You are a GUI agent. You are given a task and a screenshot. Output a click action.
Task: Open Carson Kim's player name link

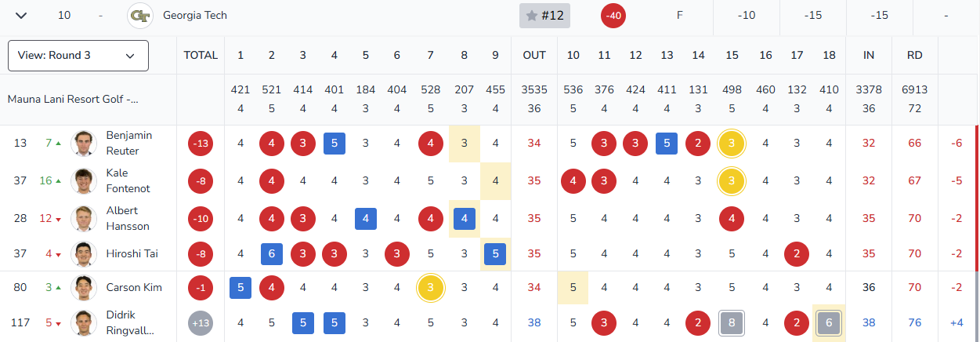point(134,288)
